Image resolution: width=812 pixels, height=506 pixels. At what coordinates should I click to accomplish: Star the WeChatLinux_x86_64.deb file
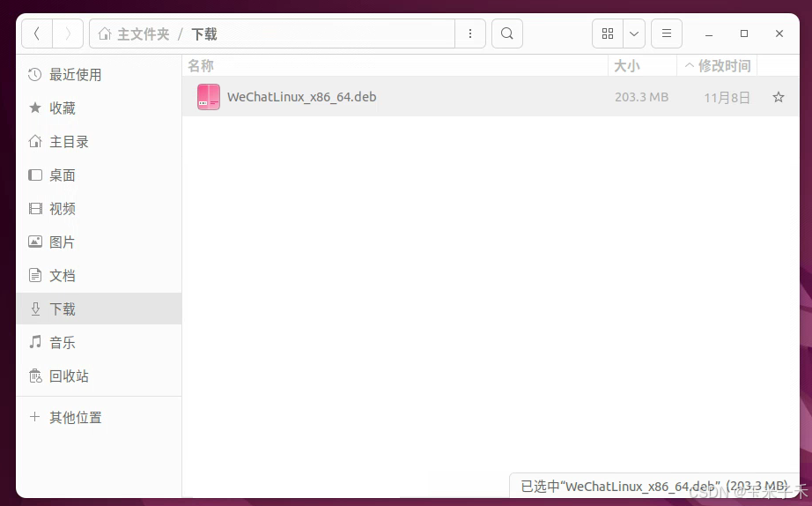779,97
